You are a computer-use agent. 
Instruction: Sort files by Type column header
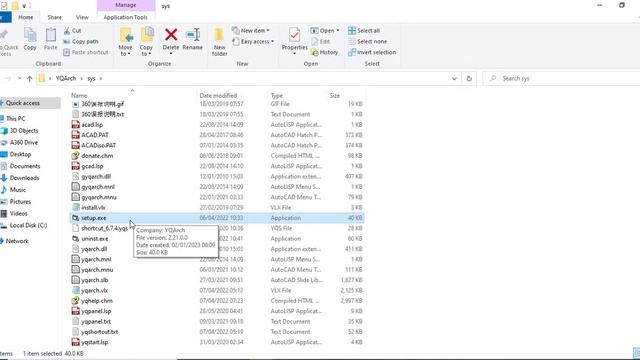click(276, 96)
